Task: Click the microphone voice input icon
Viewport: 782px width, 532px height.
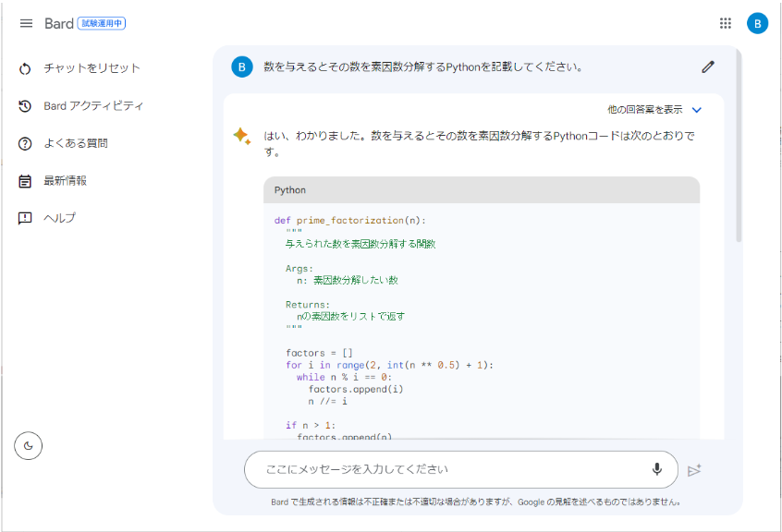Action: (657, 469)
